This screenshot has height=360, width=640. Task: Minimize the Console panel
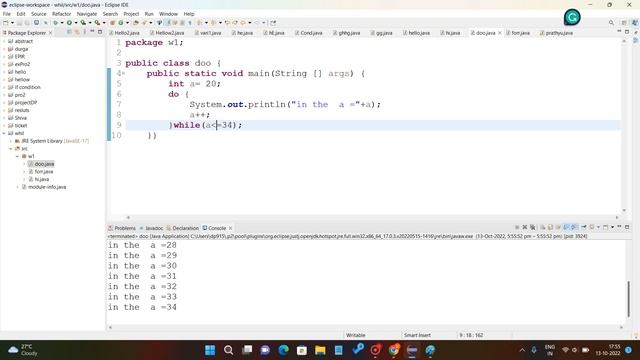(x=619, y=227)
